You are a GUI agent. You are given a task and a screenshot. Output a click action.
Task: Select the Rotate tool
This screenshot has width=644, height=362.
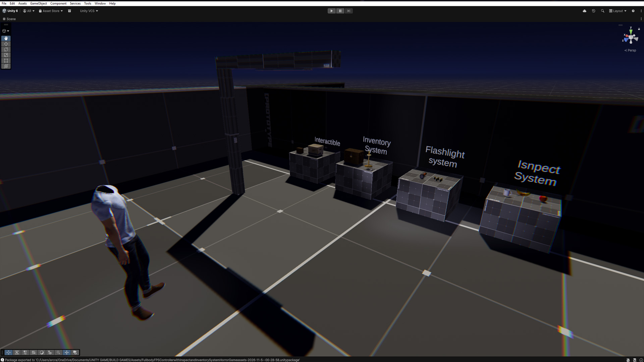[x=6, y=50]
